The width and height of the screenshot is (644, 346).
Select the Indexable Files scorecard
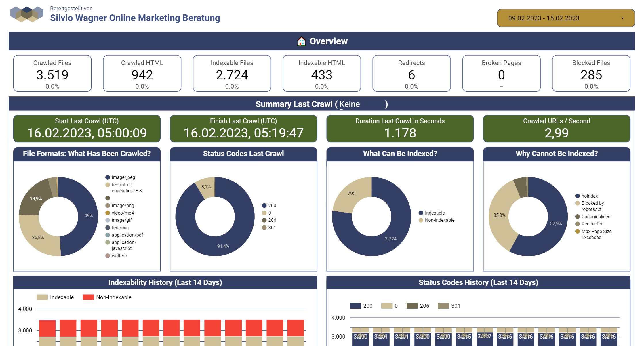point(232,73)
